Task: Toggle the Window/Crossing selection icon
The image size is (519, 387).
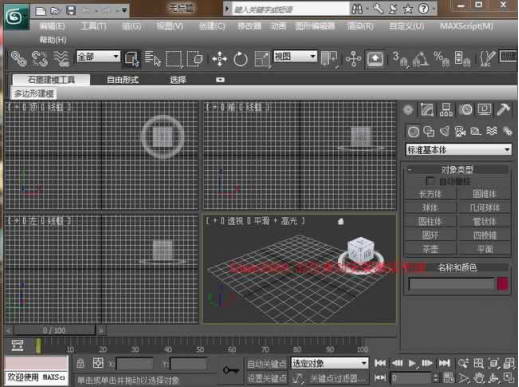Action: tap(195, 59)
